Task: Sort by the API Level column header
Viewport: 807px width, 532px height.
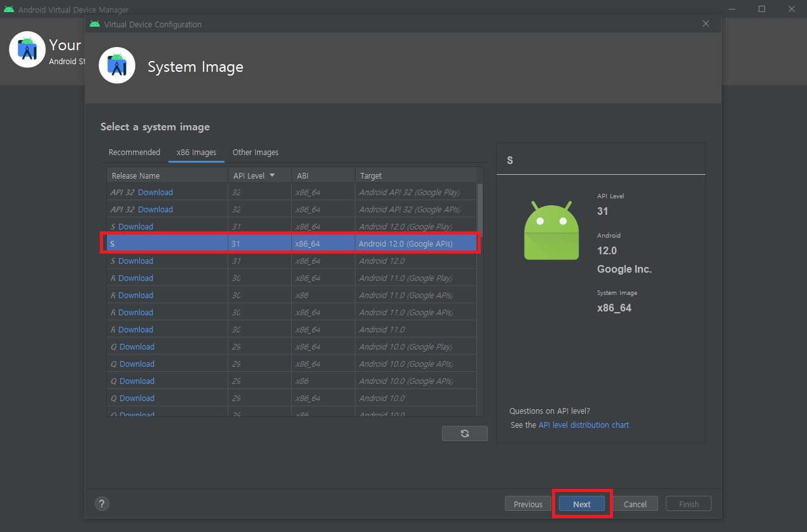Action: 259,175
